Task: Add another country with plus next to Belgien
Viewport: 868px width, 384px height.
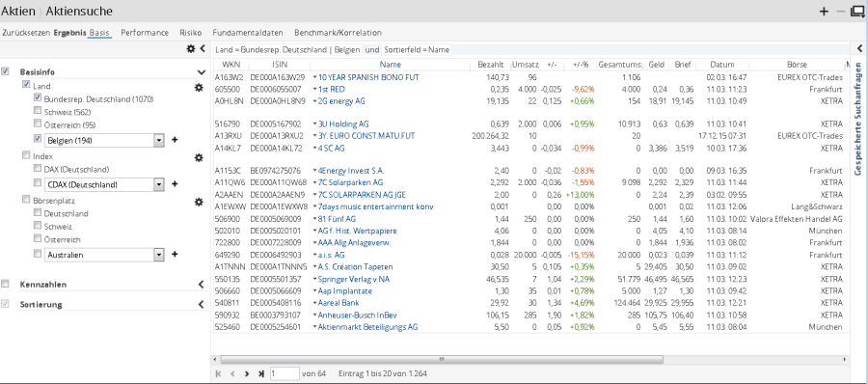Action: 175,140
